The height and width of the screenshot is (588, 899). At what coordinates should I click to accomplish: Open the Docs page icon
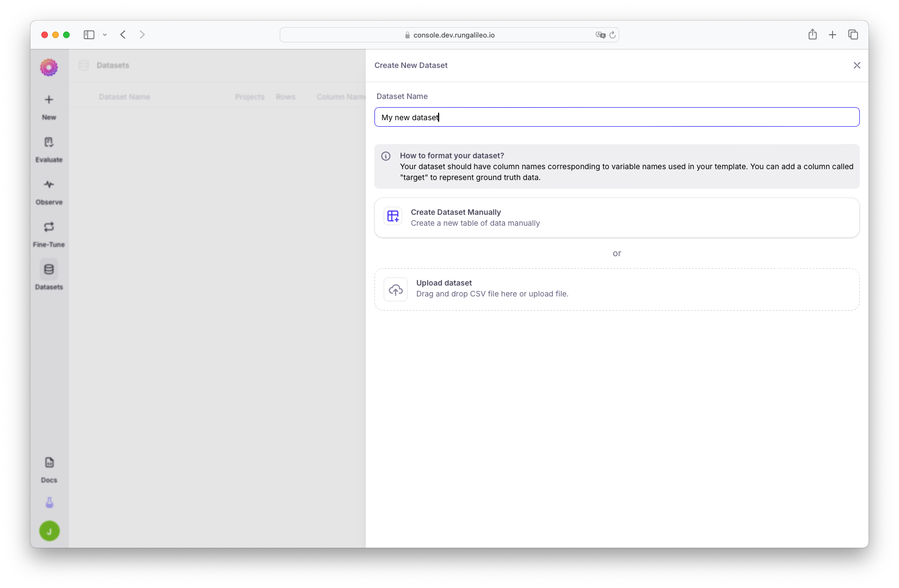[49, 463]
